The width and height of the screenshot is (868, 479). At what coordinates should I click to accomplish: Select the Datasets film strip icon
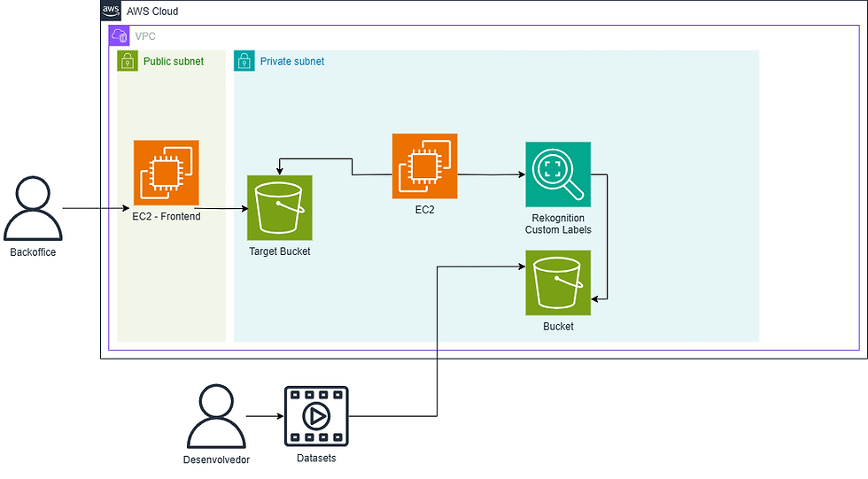316,416
